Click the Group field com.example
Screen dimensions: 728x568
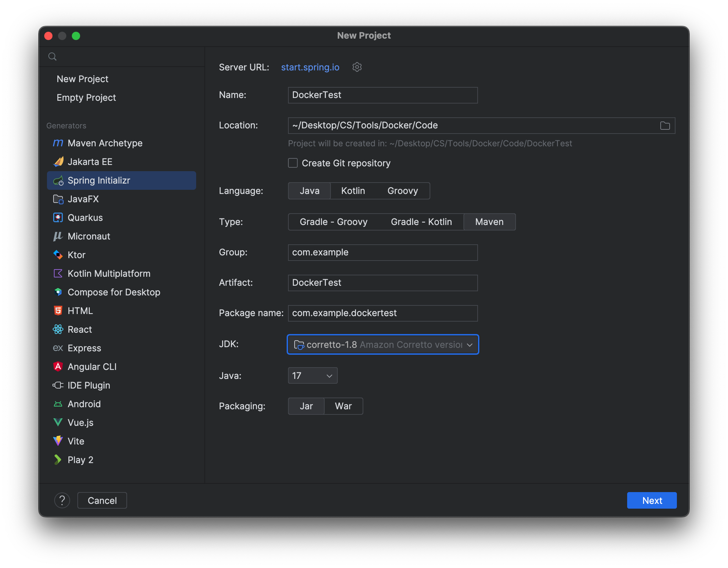coord(383,253)
